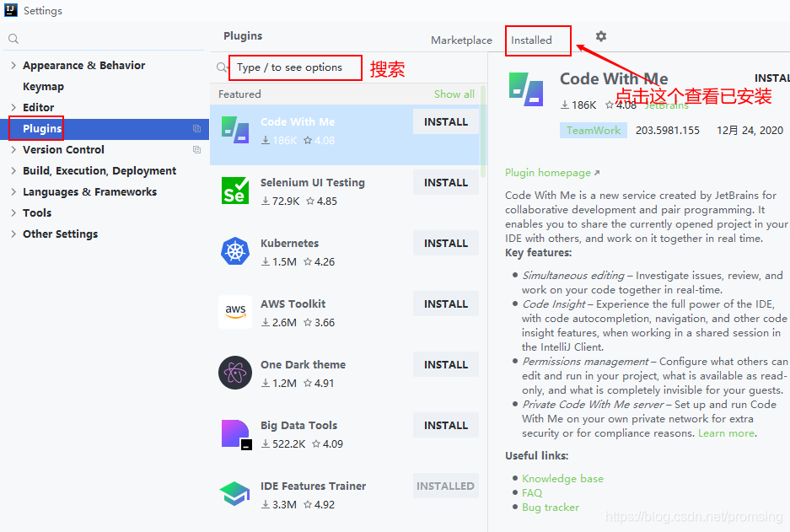Click the TeamWork category tag
This screenshot has width=790, height=532.
(593, 131)
